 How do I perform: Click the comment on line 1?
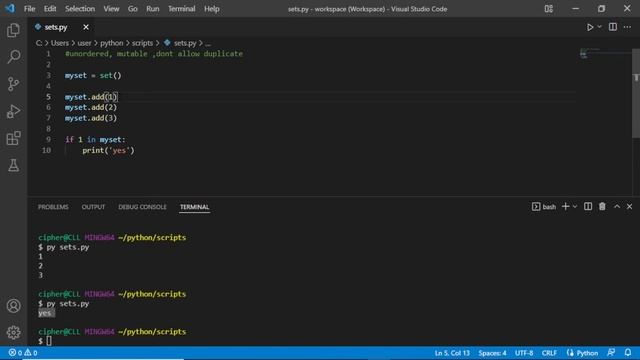[153, 54]
